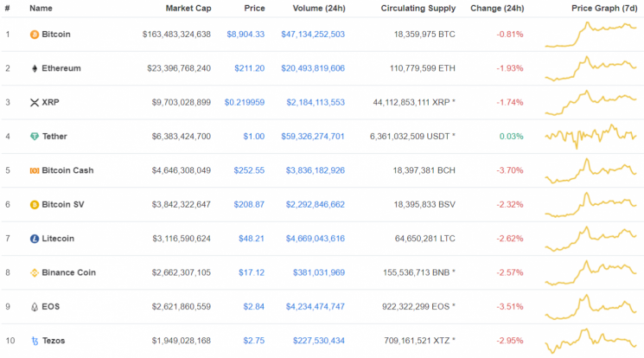
Task: Click Ethereum market cap $23,396,768,240
Action: 179,68
